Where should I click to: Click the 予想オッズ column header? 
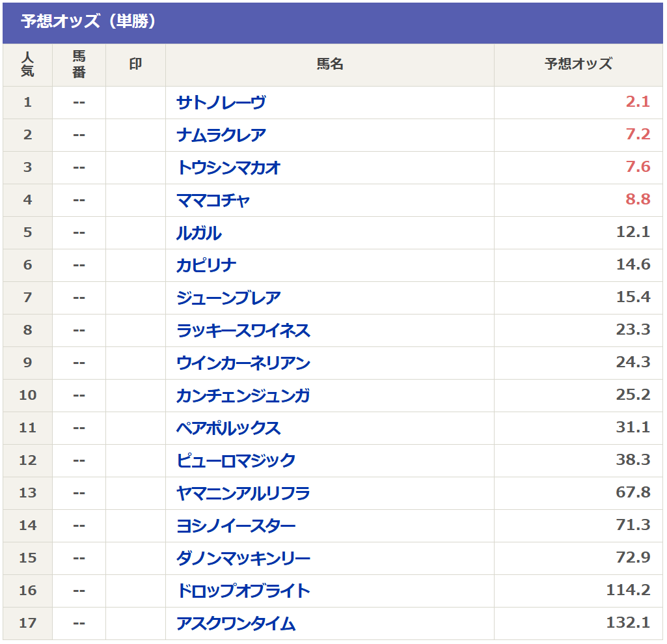pos(578,64)
